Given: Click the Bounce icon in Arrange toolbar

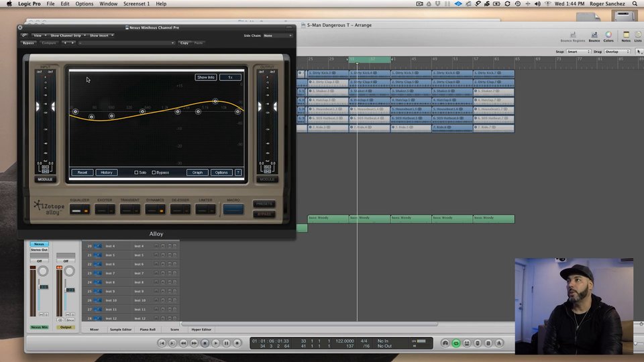Looking at the screenshot, I should pos(594,35).
